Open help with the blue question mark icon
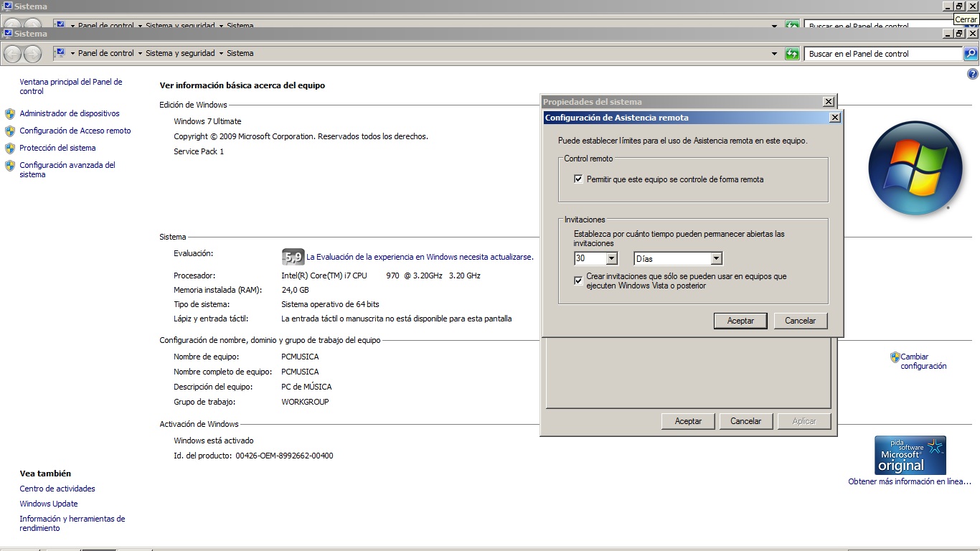This screenshot has width=980, height=551. [973, 74]
